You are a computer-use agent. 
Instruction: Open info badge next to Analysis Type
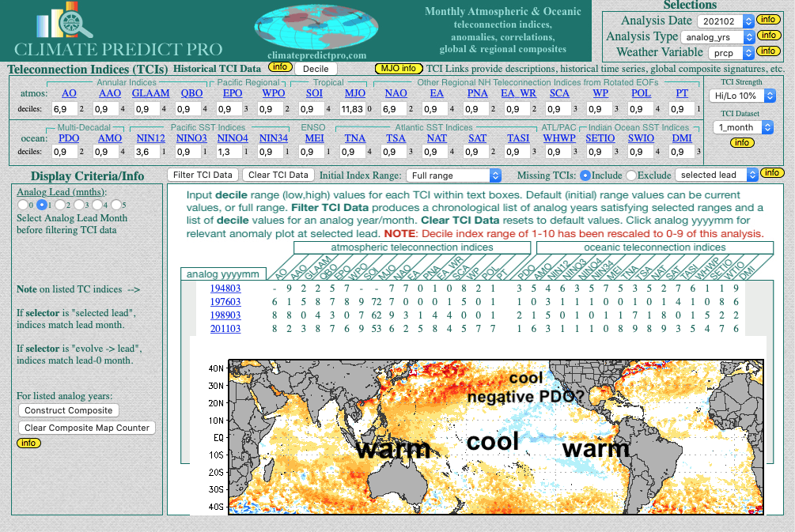tap(767, 36)
